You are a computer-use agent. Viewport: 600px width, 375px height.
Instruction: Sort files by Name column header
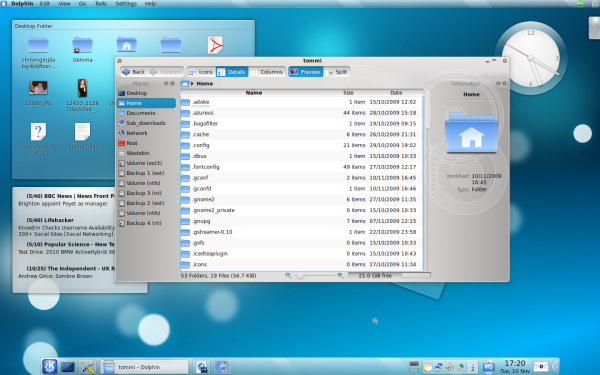tap(254, 93)
